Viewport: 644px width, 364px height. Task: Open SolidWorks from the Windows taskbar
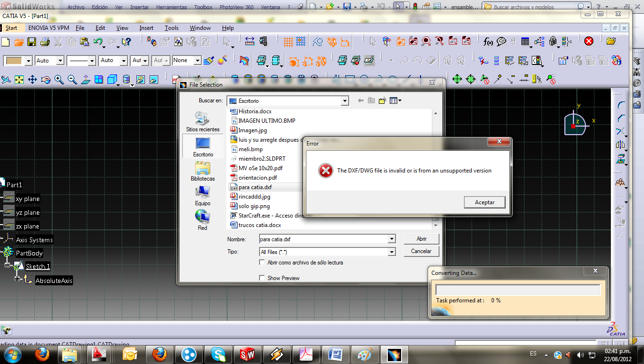point(247,354)
